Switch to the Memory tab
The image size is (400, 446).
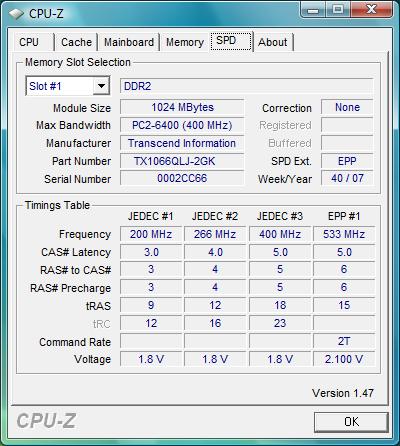185,42
